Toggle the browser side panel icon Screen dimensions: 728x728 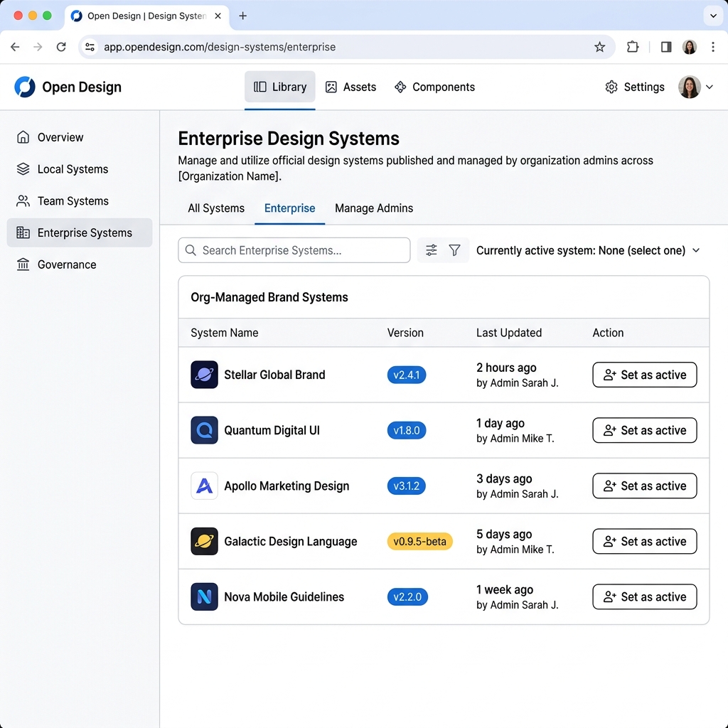click(x=665, y=47)
